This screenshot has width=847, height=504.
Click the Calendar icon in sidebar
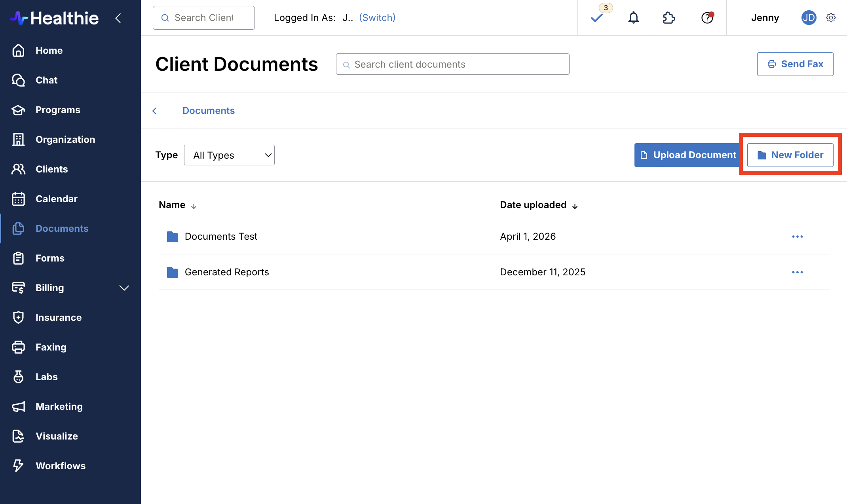coord(18,199)
